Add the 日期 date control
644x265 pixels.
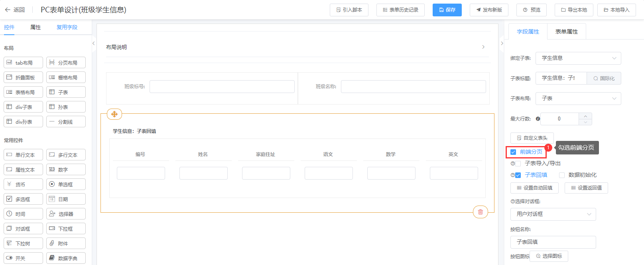[x=66, y=199]
